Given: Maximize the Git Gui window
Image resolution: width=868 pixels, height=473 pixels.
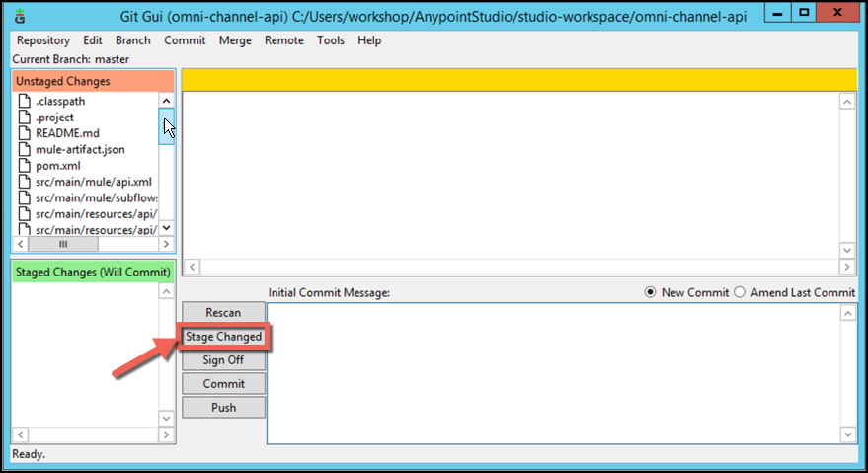Looking at the screenshot, I should point(804,13).
